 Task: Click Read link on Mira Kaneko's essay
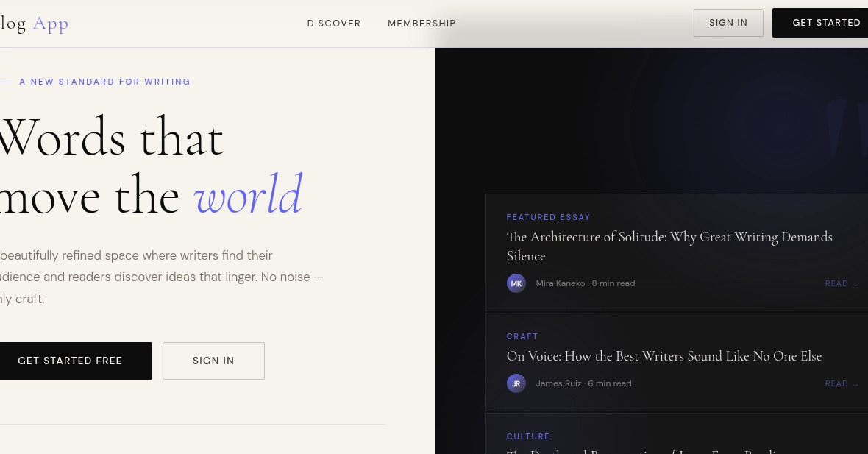[x=842, y=283]
